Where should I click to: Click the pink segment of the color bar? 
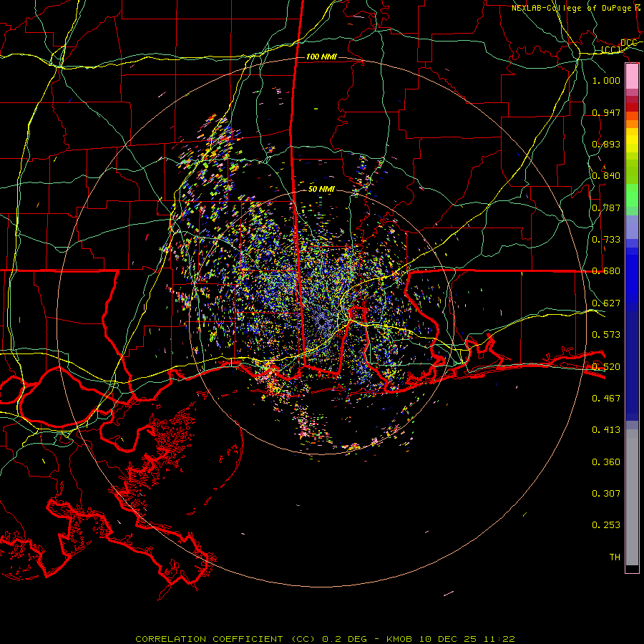[632, 77]
